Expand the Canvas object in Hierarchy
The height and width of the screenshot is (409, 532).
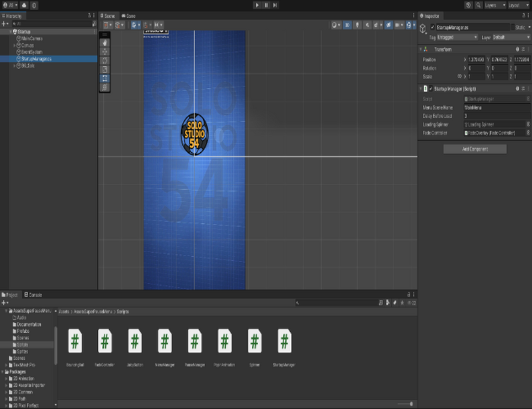point(15,45)
